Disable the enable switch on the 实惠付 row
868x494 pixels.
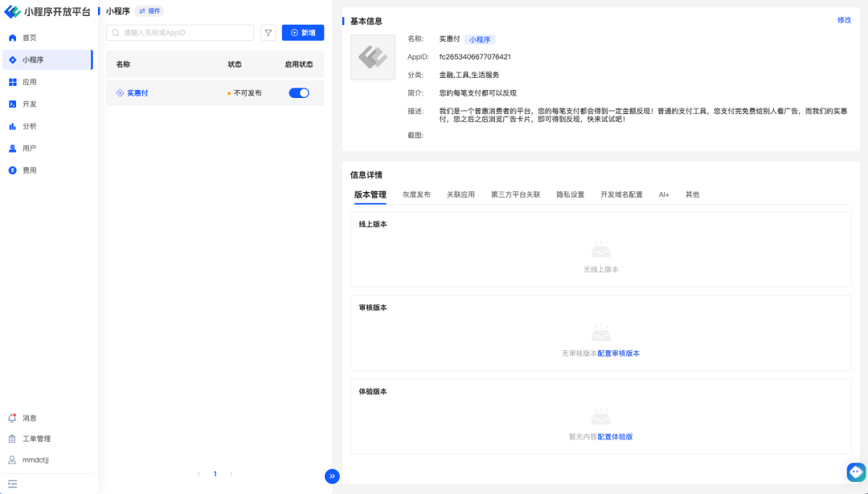click(x=298, y=92)
